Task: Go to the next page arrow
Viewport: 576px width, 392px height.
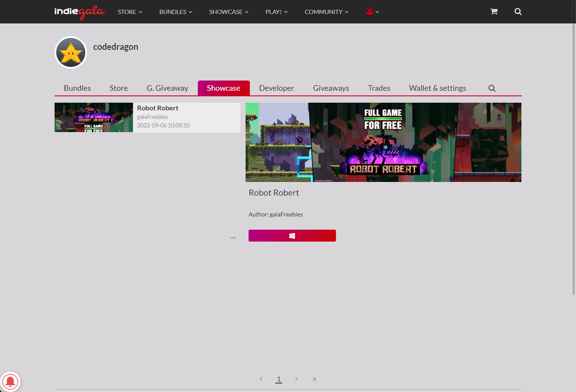Action: tap(296, 379)
